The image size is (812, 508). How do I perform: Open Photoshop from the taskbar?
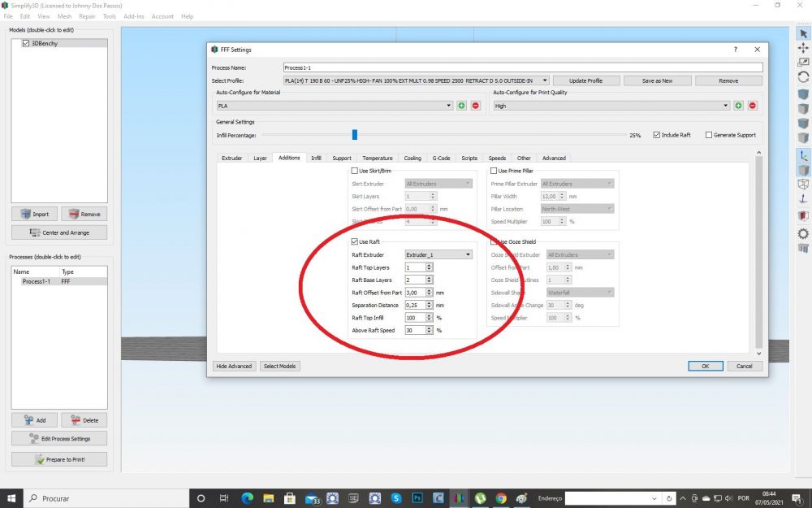[x=417, y=498]
